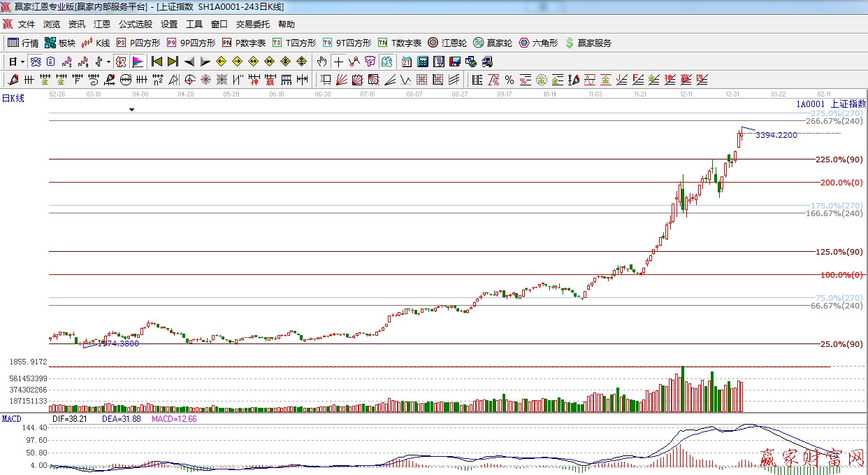Open the dropdown arrow beside the 权 button
The image size is (868, 475).
click(x=107, y=62)
